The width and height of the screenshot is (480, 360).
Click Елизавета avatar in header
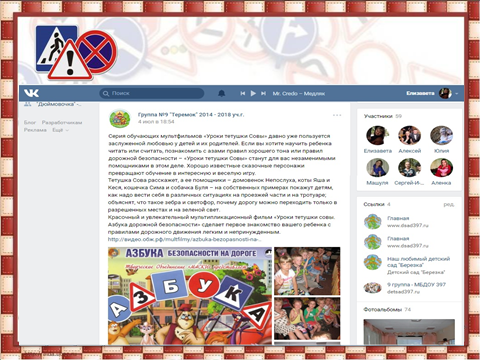pos(445,93)
